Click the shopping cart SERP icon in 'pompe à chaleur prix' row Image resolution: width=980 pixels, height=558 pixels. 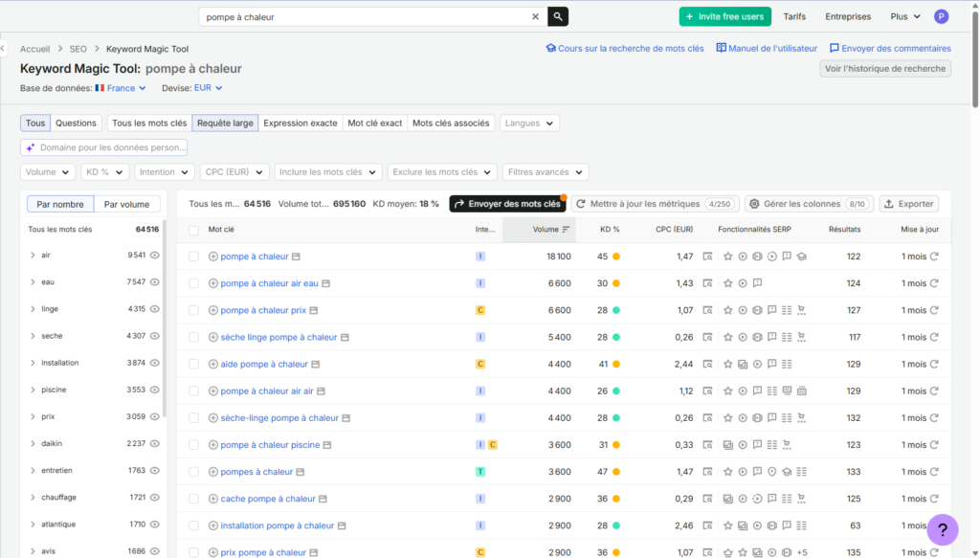pos(801,310)
